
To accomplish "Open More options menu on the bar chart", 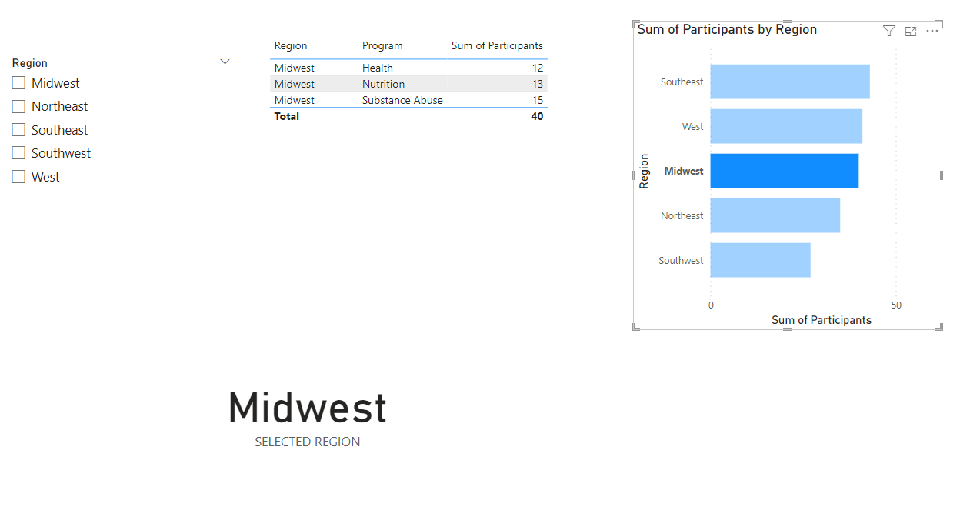I will coord(932,31).
